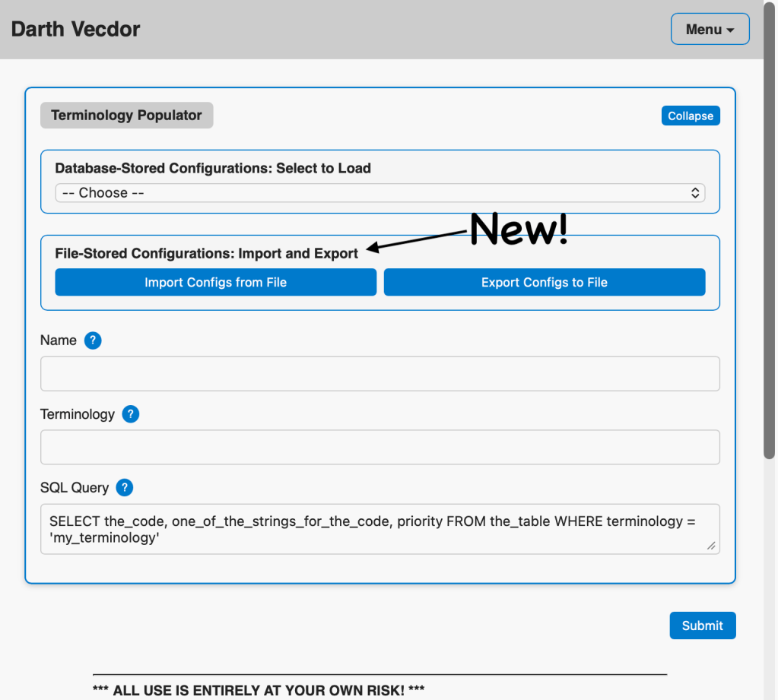Viewport: 778px width, 700px height.
Task: Click the own-risk disclaimer text
Action: pyautogui.click(x=258, y=690)
